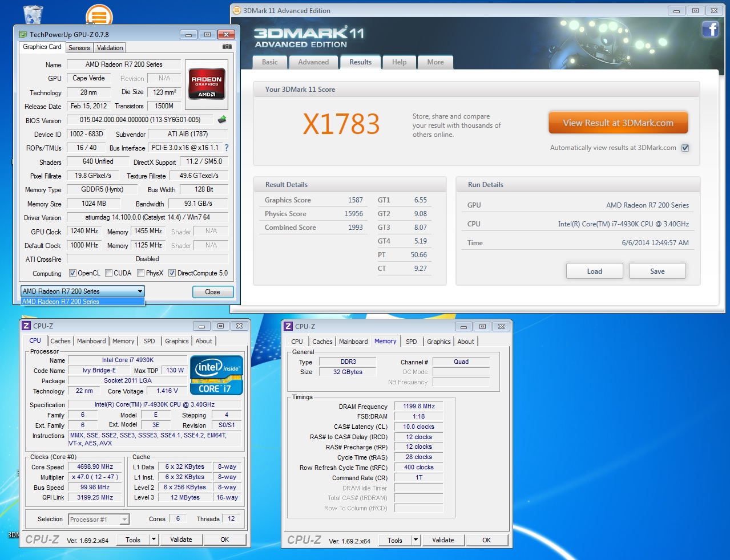Open SPD tab in right CPU-Z window
This screenshot has width=730, height=560.
412,342
